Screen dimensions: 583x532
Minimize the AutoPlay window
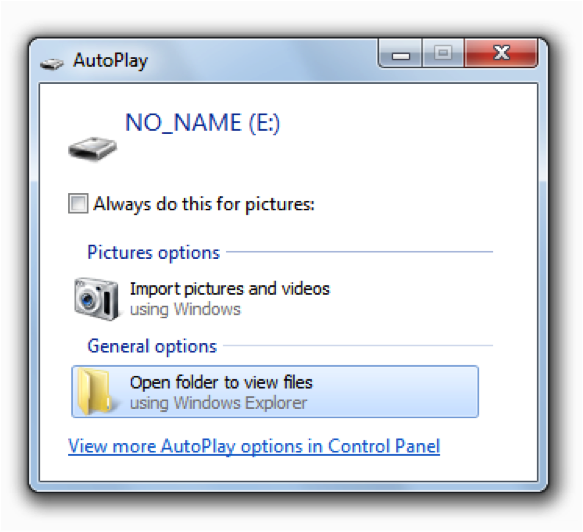coord(400,53)
